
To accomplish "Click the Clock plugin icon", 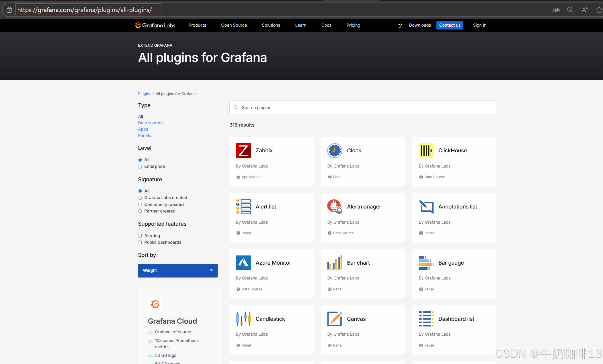I will click(334, 151).
